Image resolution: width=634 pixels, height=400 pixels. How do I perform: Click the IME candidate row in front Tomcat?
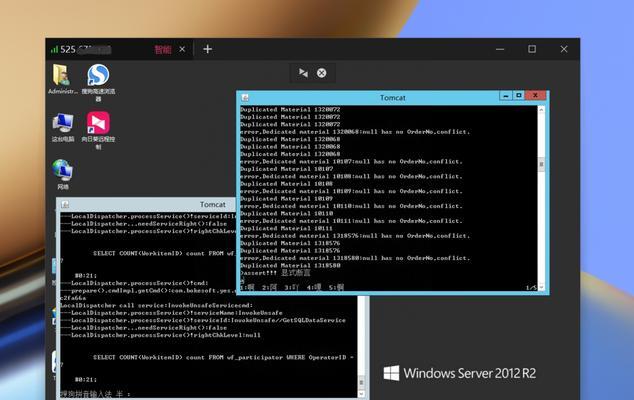point(292,288)
